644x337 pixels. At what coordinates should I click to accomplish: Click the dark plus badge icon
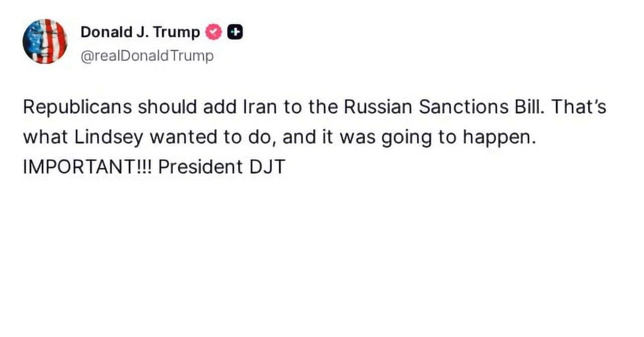tap(235, 32)
